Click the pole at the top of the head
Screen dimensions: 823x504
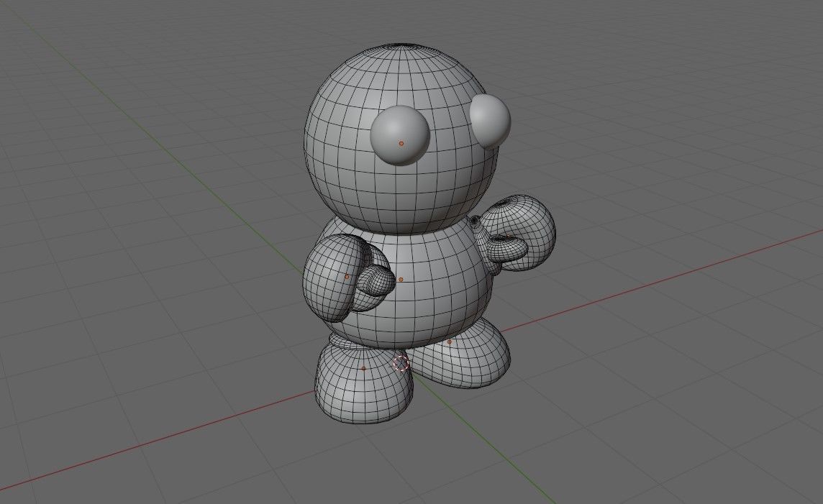pyautogui.click(x=402, y=46)
